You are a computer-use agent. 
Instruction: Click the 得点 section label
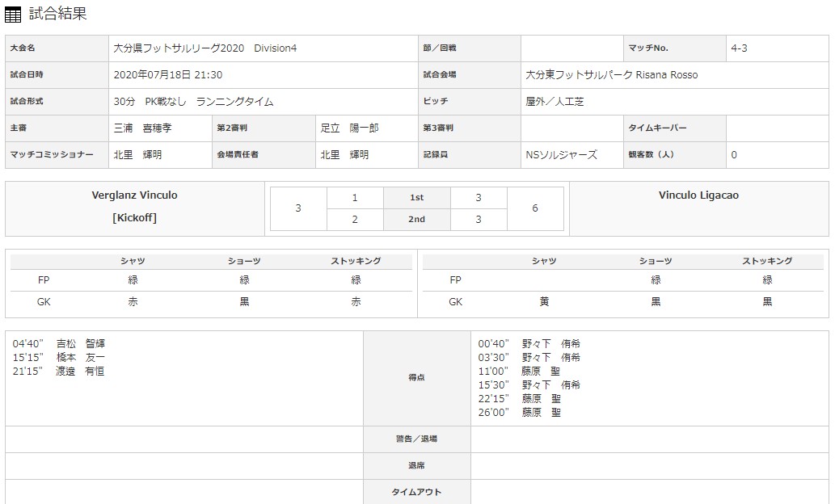[x=416, y=378]
